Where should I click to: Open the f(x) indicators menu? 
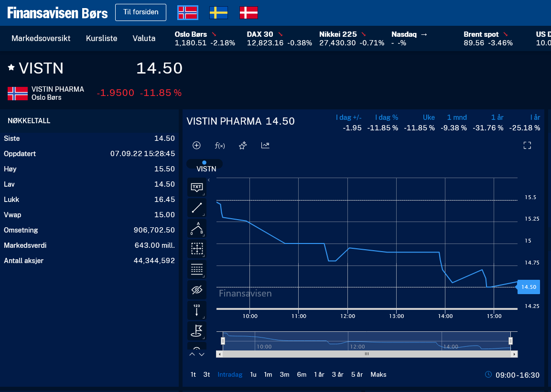tap(220, 145)
